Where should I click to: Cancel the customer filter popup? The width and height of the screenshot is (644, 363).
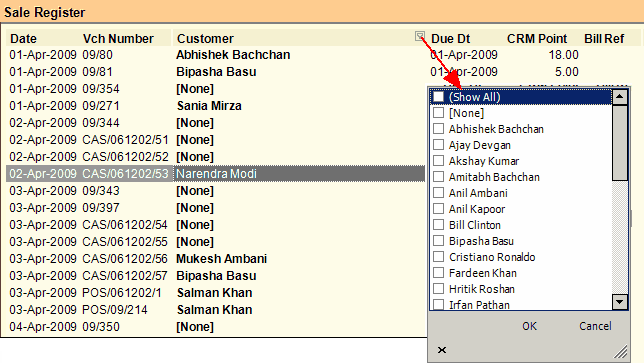coord(595,326)
